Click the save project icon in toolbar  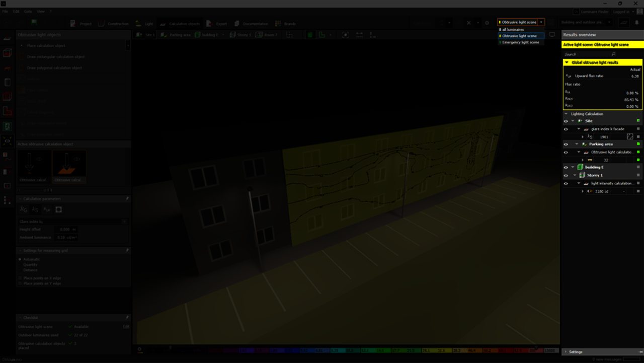point(34,22)
